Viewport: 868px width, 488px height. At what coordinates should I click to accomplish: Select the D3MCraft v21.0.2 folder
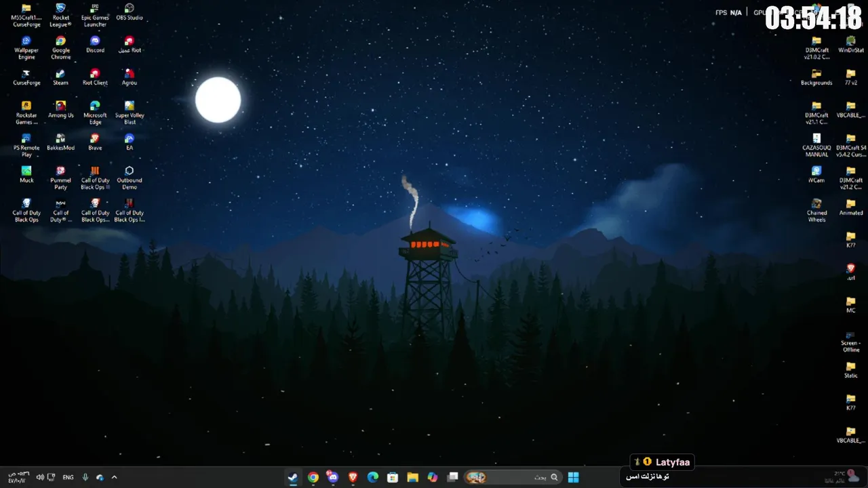[816, 49]
